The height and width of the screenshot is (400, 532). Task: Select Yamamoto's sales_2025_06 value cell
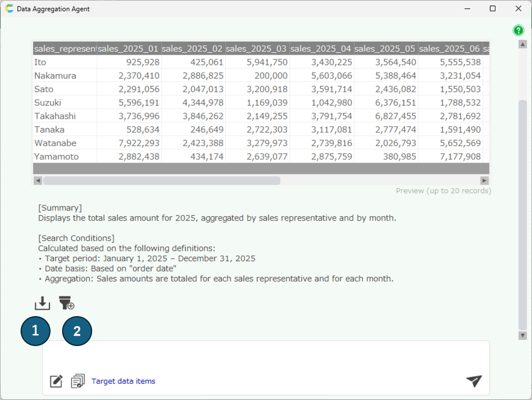pos(450,156)
